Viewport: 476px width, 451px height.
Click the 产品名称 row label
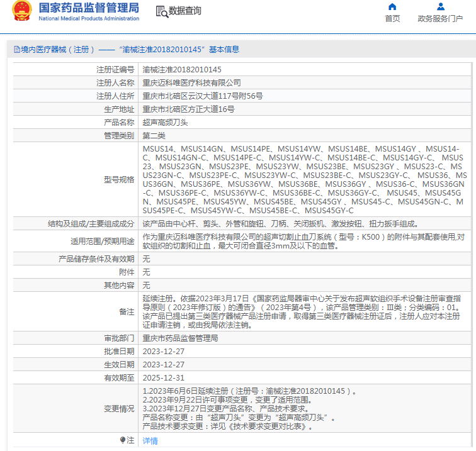pyautogui.click(x=119, y=123)
